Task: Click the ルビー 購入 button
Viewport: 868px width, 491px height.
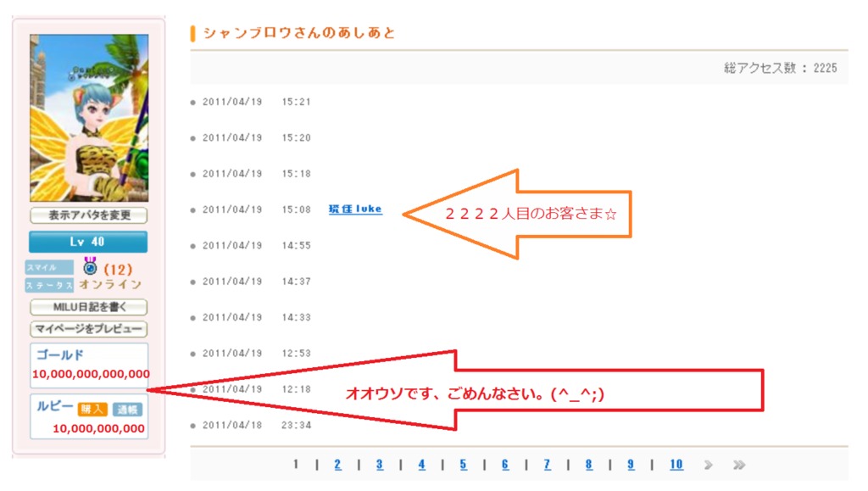Action: pyautogui.click(x=92, y=409)
